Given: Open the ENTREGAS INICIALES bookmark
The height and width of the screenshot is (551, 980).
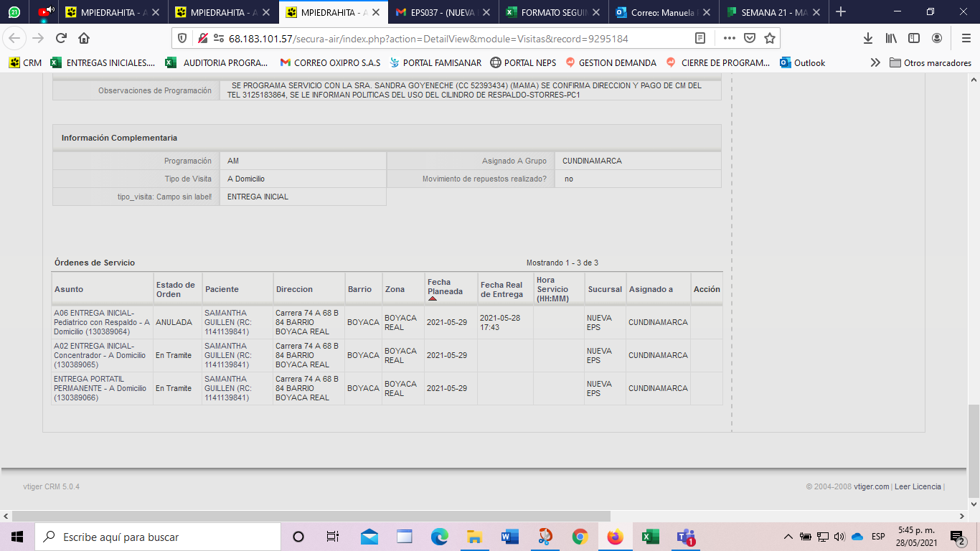Looking at the screenshot, I should pos(103,62).
